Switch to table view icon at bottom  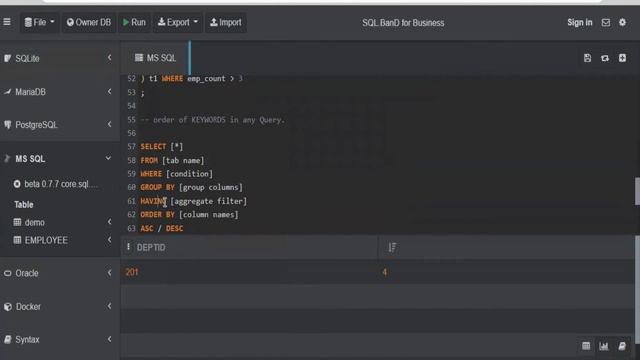586,346
